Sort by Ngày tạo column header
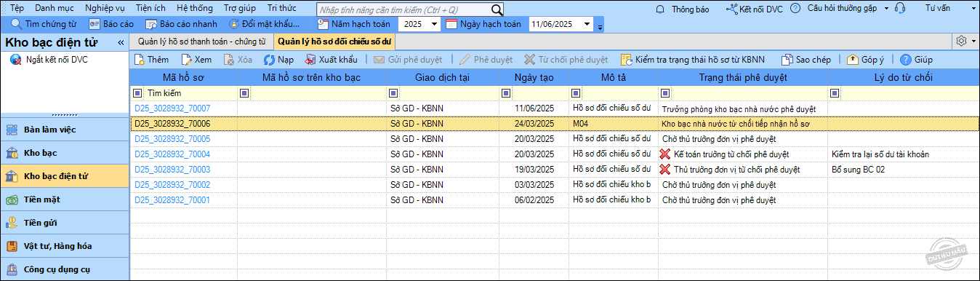The height and width of the screenshot is (281, 980). point(534,77)
